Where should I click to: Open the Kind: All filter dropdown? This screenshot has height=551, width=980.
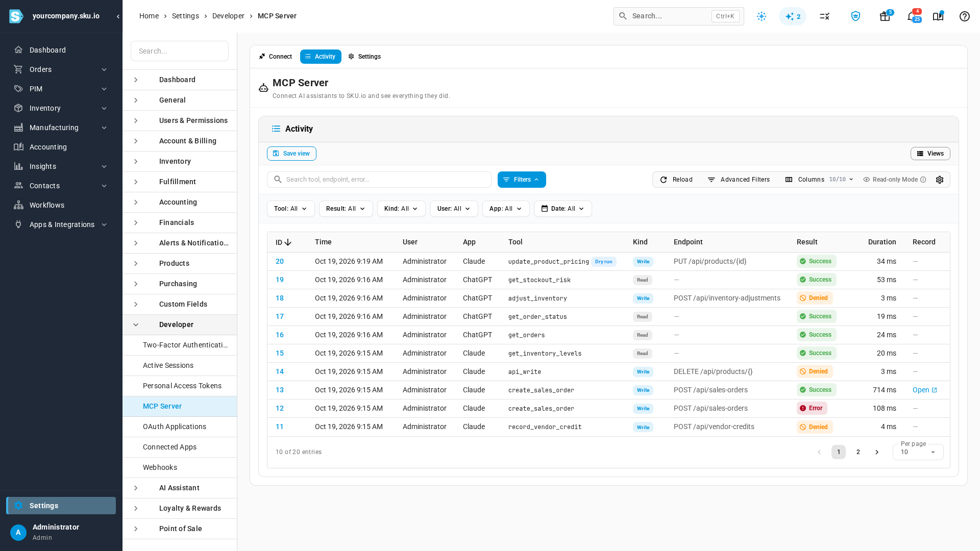[401, 209]
